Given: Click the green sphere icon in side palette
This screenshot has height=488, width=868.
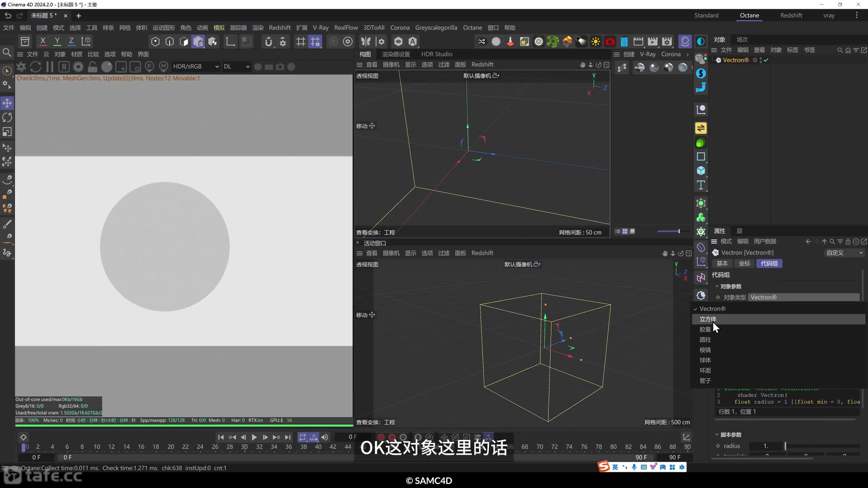Looking at the screenshot, I should point(701,143).
